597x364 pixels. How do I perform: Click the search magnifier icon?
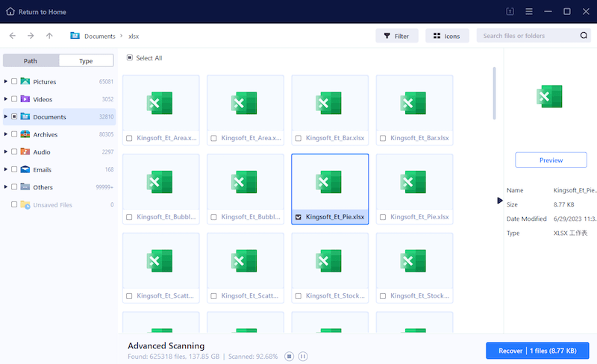click(x=584, y=36)
